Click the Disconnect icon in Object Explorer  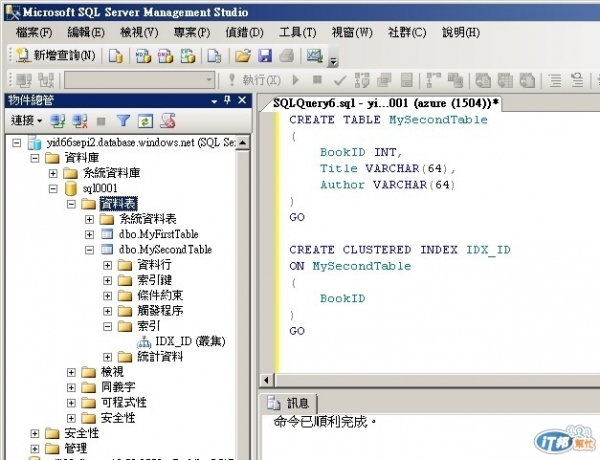click(80, 121)
